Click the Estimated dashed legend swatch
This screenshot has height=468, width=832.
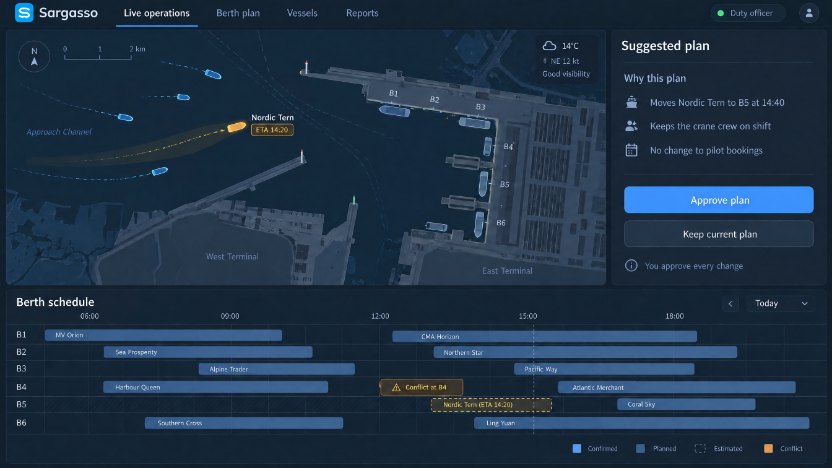(x=700, y=448)
